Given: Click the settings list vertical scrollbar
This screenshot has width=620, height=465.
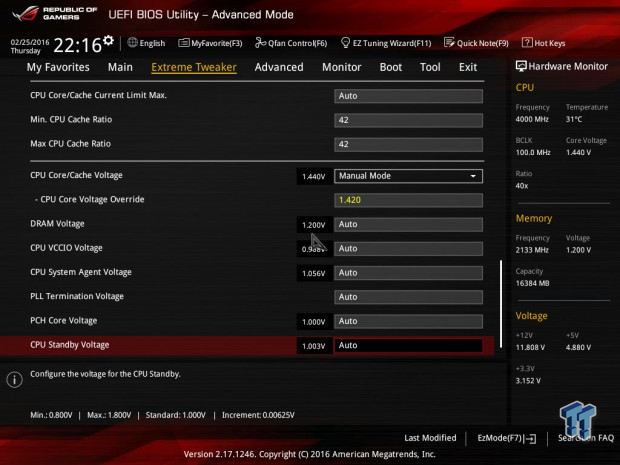Looking at the screenshot, I should tap(501, 304).
